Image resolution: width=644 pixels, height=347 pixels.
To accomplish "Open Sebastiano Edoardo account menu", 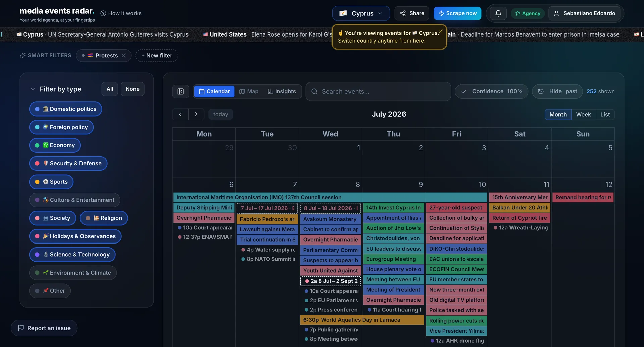I will click(x=584, y=13).
